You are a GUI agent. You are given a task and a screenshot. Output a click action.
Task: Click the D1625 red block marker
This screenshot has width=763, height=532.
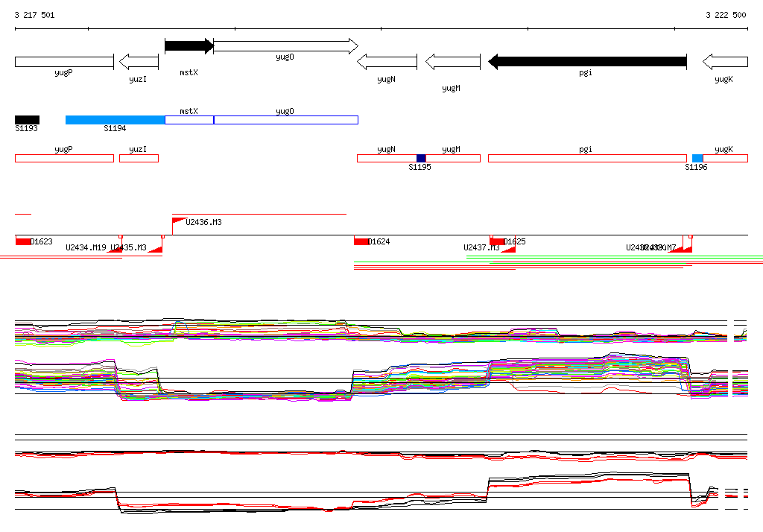[x=497, y=241]
